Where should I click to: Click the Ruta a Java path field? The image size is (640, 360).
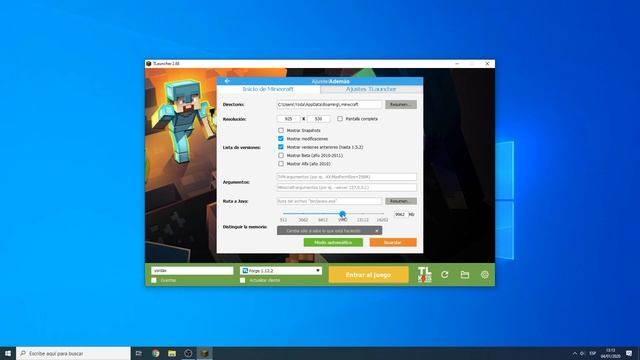329,201
